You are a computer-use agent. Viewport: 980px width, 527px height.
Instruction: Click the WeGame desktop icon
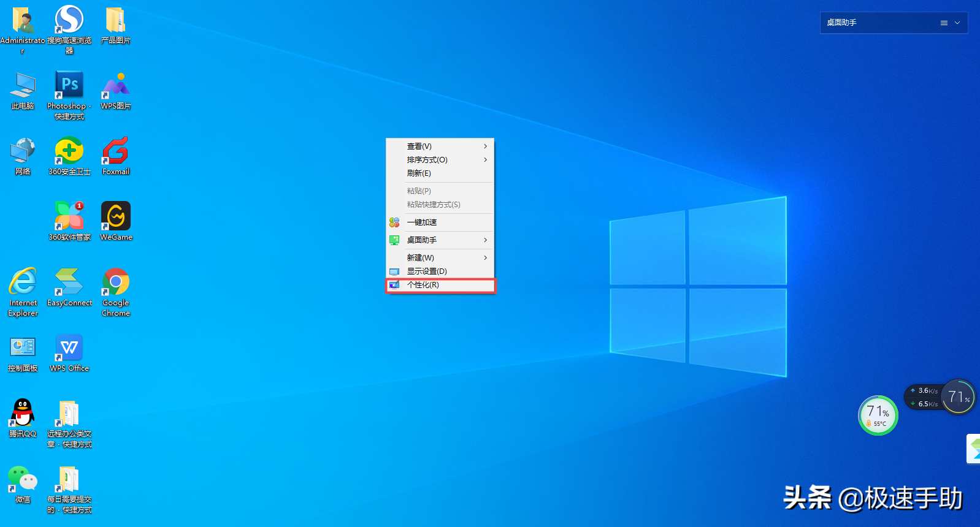pos(116,216)
